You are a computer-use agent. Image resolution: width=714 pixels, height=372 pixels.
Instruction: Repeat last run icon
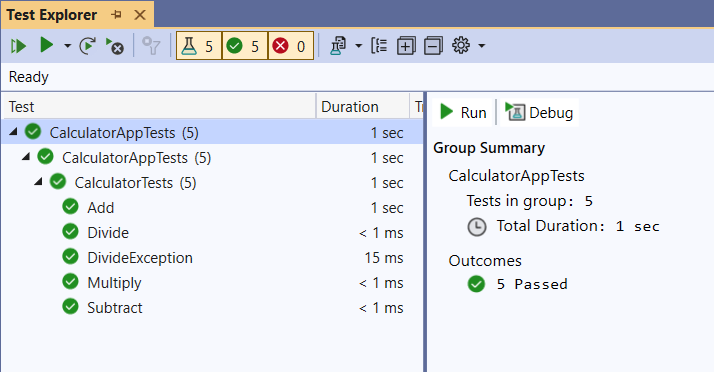pos(87,46)
